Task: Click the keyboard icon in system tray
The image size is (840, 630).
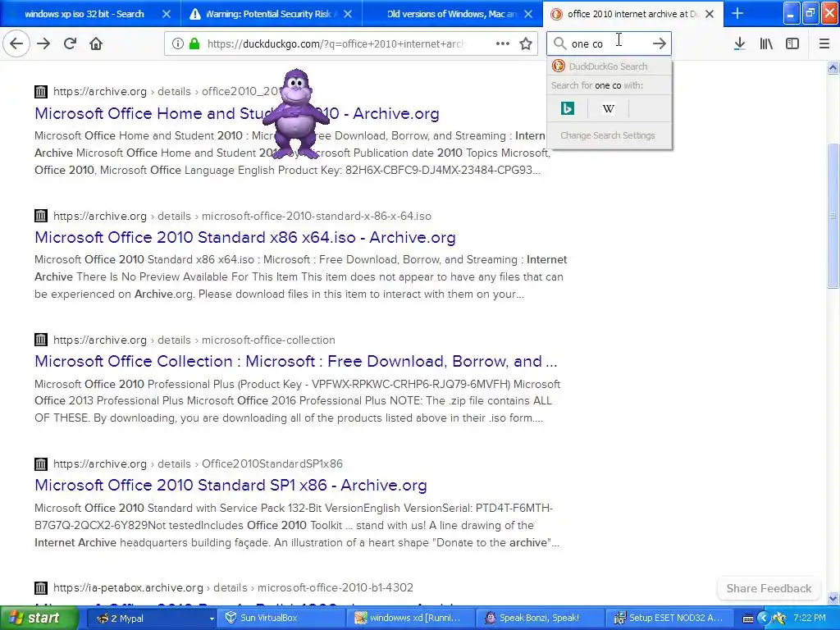Action: point(748,619)
